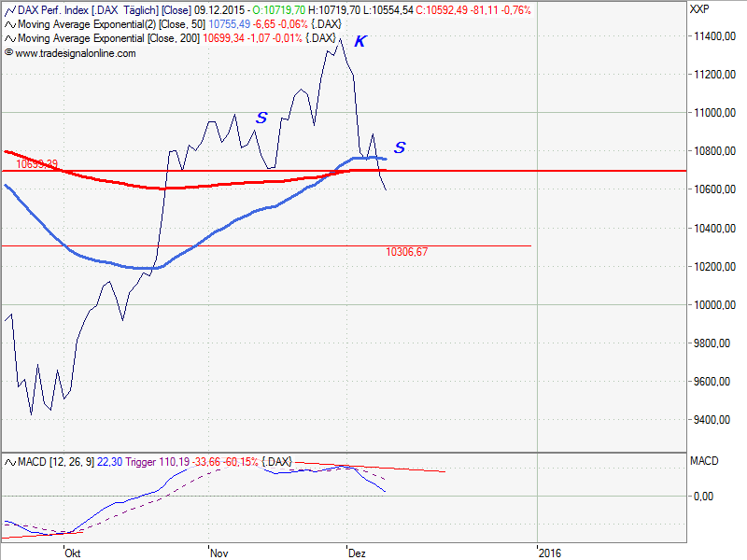Open the www.tradesignalonline.com link

tap(76, 53)
